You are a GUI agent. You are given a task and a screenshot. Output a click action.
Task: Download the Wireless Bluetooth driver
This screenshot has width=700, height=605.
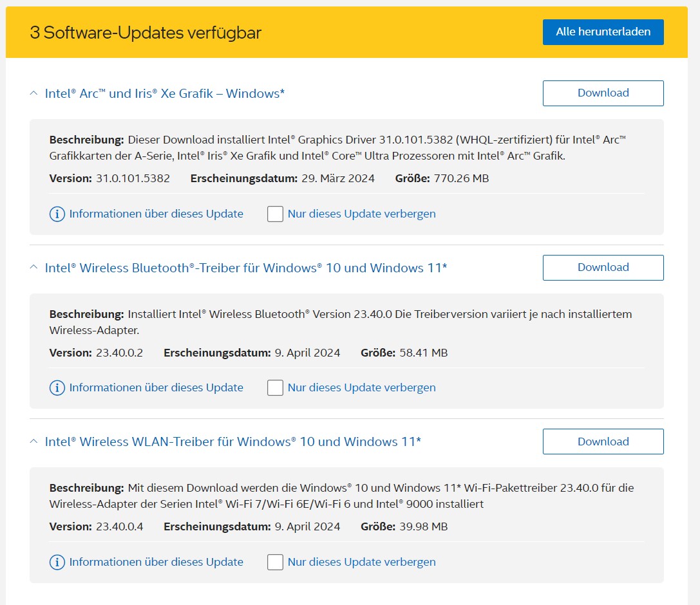[603, 268]
